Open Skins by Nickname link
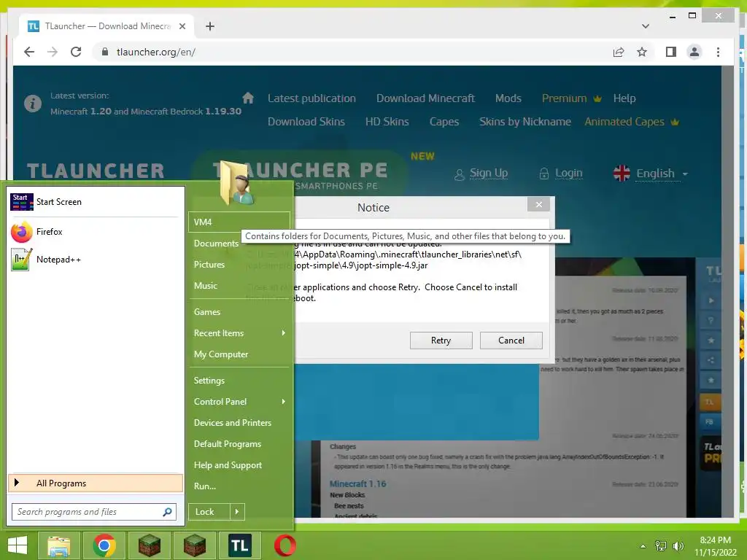 [525, 122]
